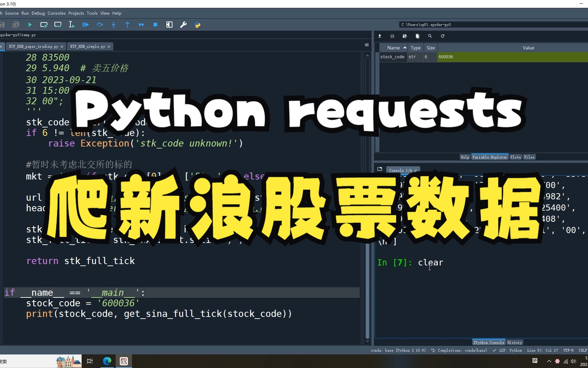Click value cell 600036

pos(512,57)
